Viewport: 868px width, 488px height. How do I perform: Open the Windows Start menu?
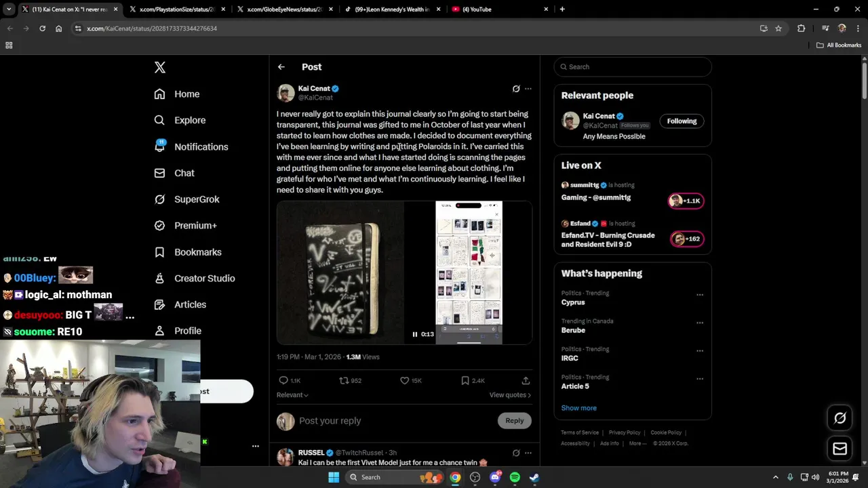click(334, 477)
